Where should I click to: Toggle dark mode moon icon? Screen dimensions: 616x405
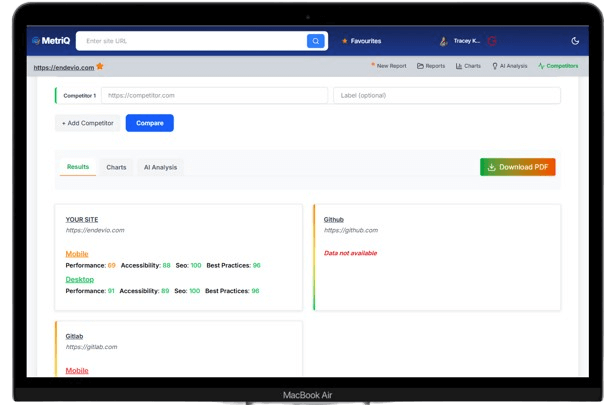coord(575,41)
